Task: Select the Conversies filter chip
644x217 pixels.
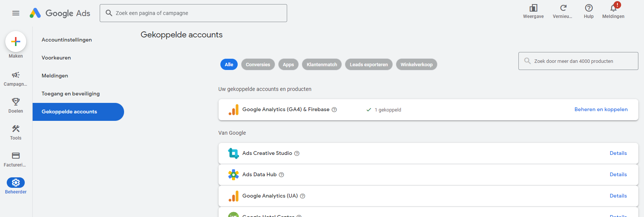Action: coord(258,64)
